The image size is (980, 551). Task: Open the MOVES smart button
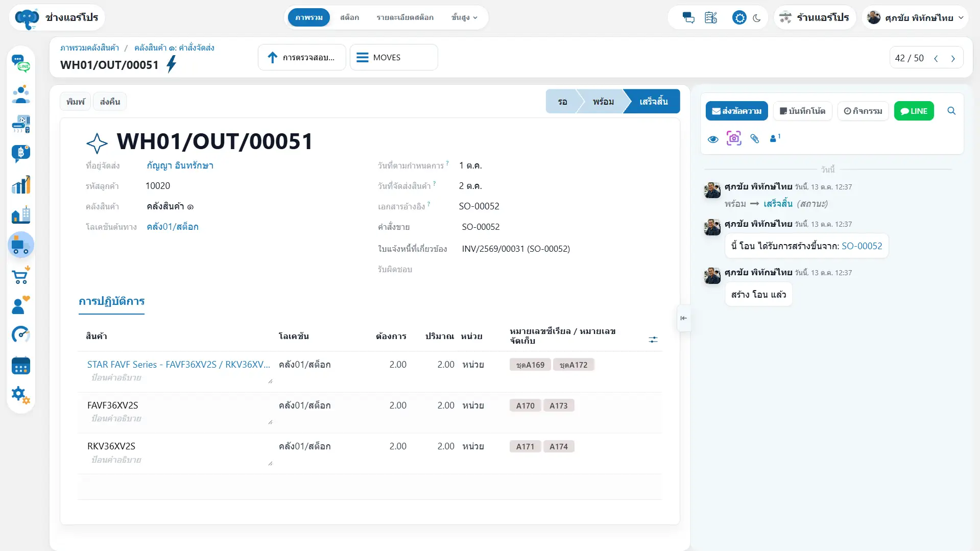(x=394, y=57)
